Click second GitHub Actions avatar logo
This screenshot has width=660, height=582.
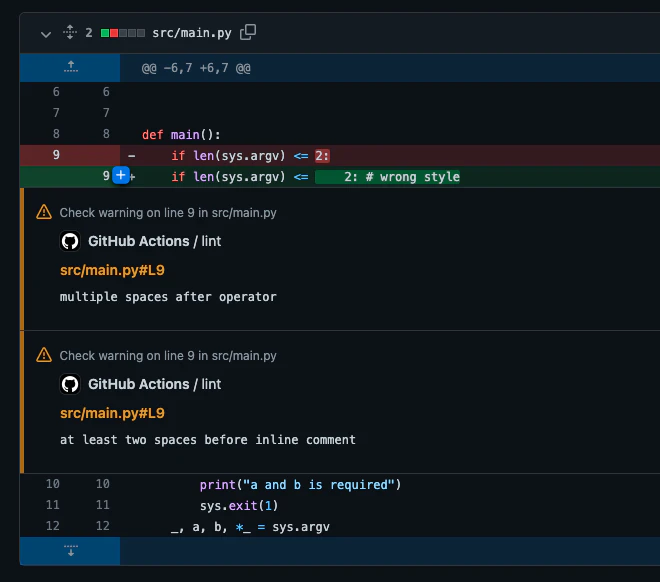click(70, 384)
